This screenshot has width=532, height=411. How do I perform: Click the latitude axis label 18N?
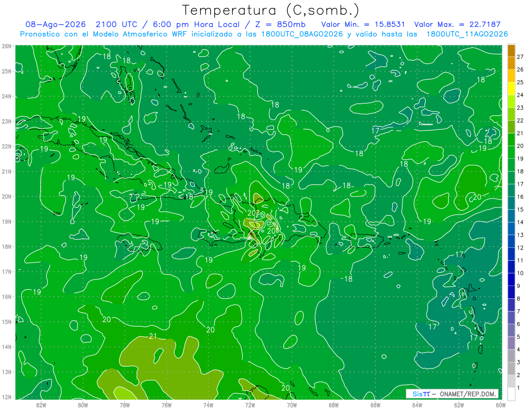[x=6, y=247]
